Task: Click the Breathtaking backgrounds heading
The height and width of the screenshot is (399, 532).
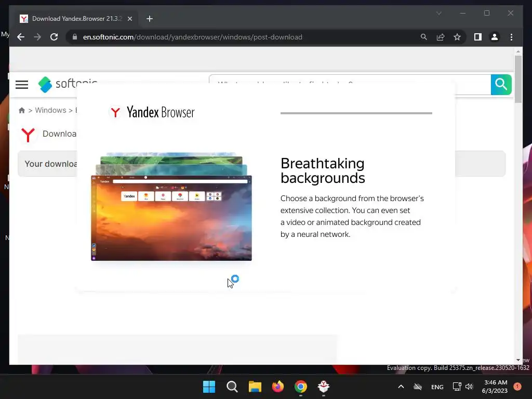Action: [x=323, y=170]
